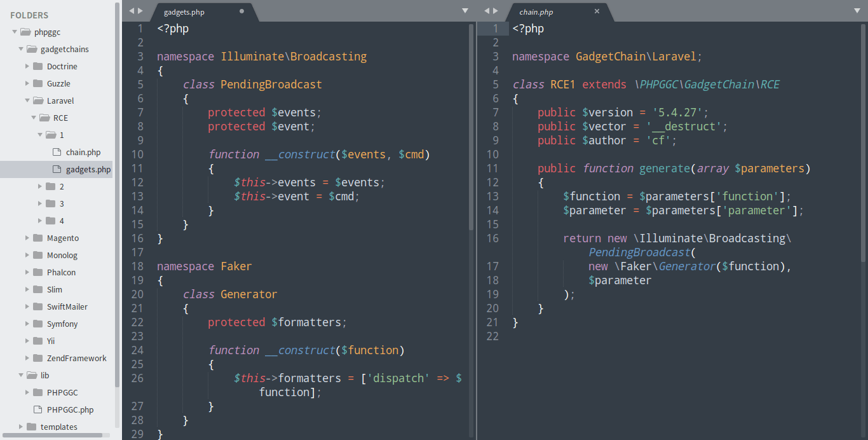Click the Monolog folder icon
This screenshot has height=440, width=868.
37,255
